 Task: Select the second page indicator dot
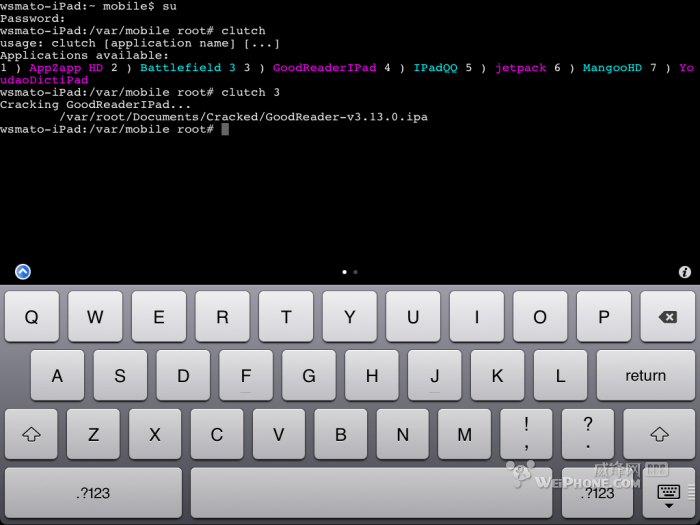(355, 272)
